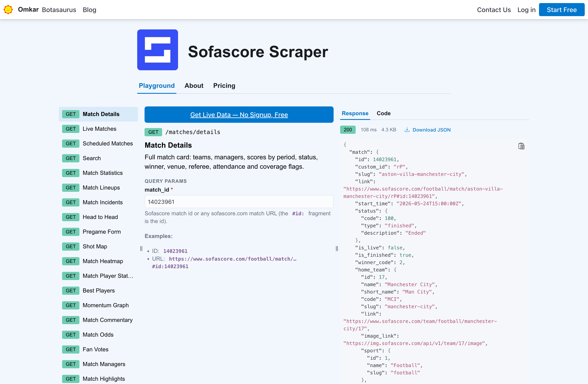Click the Sofascore Scraper logo image

pos(157,50)
